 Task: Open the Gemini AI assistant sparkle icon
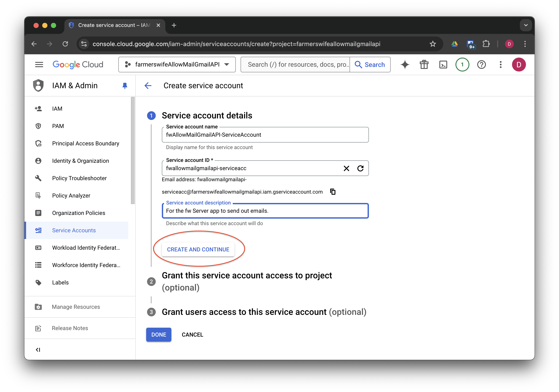pos(405,65)
